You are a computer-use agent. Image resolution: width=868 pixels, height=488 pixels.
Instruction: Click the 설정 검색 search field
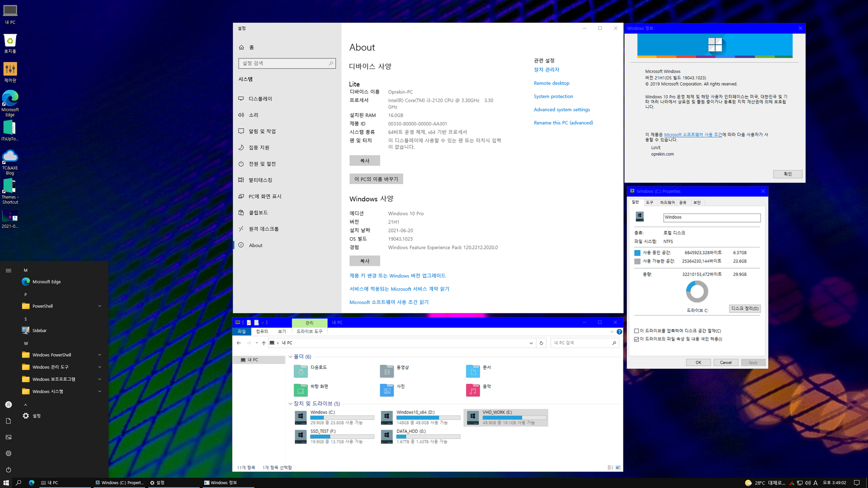point(287,63)
